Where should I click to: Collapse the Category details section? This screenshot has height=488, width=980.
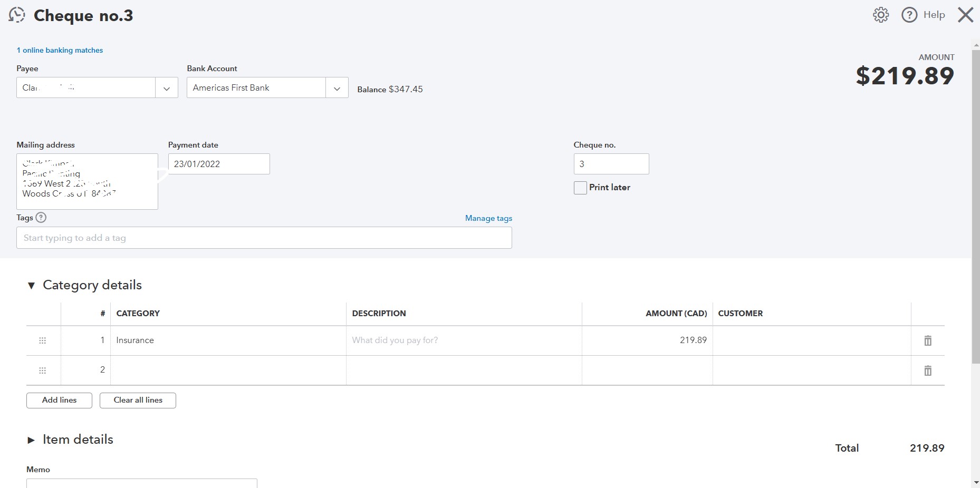tap(31, 286)
